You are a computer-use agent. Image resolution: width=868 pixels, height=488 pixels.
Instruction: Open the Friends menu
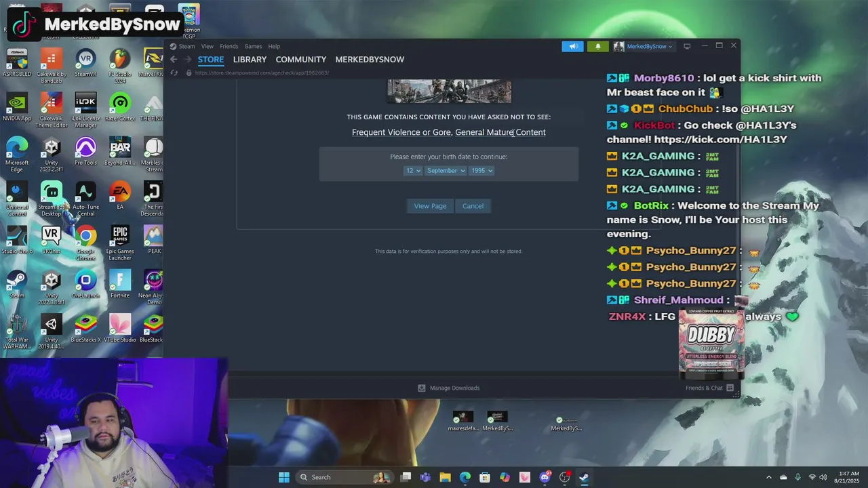229,46
